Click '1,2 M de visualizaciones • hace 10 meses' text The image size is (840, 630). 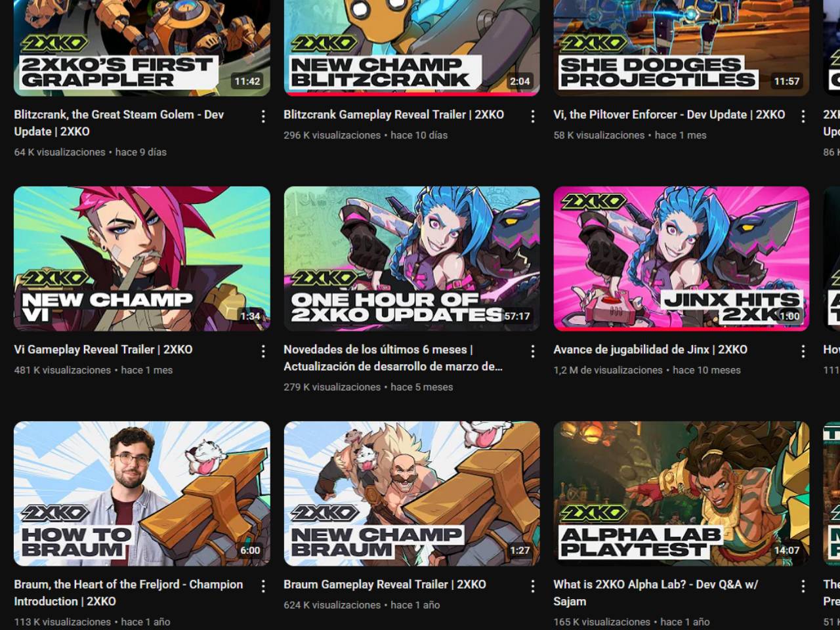(x=647, y=370)
